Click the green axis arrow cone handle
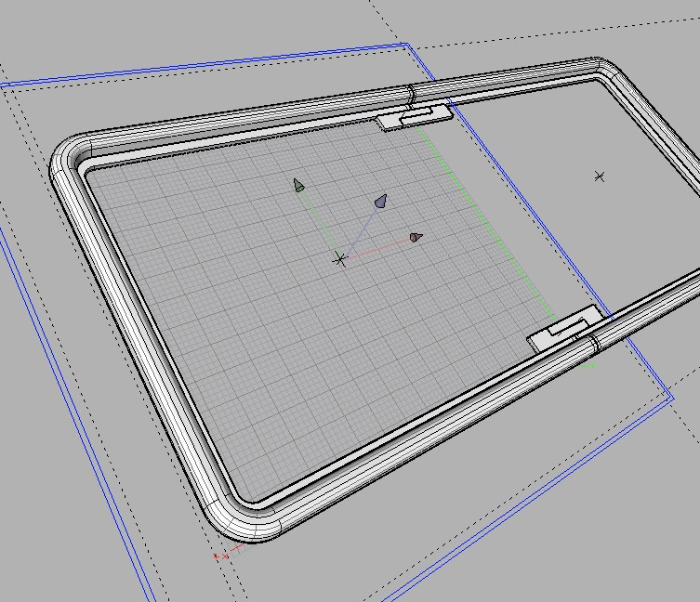The image size is (700, 602). tap(298, 186)
